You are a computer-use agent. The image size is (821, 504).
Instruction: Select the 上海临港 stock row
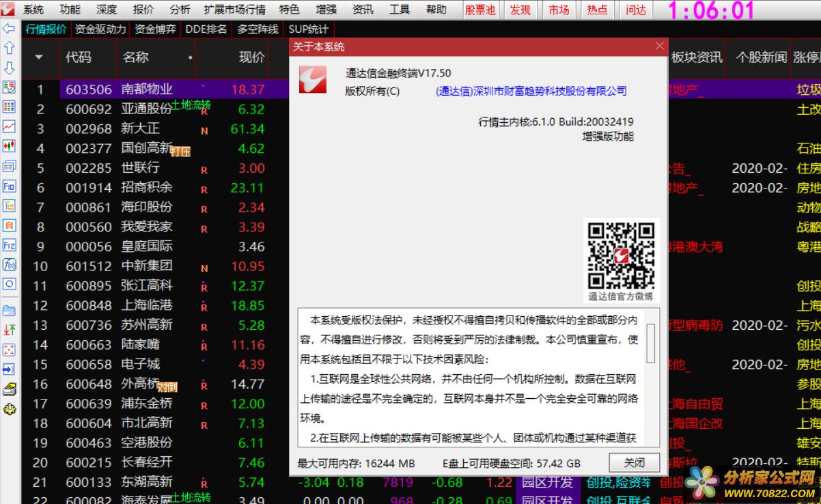(156, 306)
